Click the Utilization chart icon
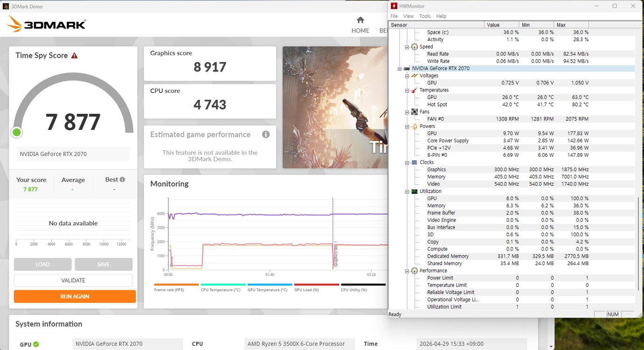The width and height of the screenshot is (644, 350). tap(414, 191)
